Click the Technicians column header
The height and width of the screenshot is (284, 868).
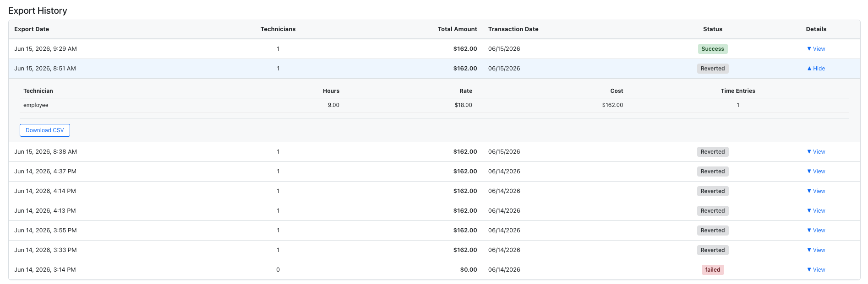(278, 29)
